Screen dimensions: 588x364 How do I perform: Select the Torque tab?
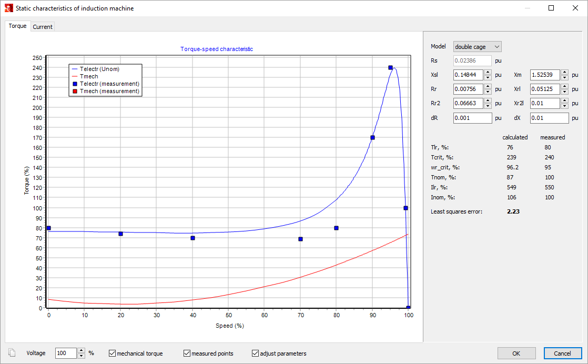18,26
